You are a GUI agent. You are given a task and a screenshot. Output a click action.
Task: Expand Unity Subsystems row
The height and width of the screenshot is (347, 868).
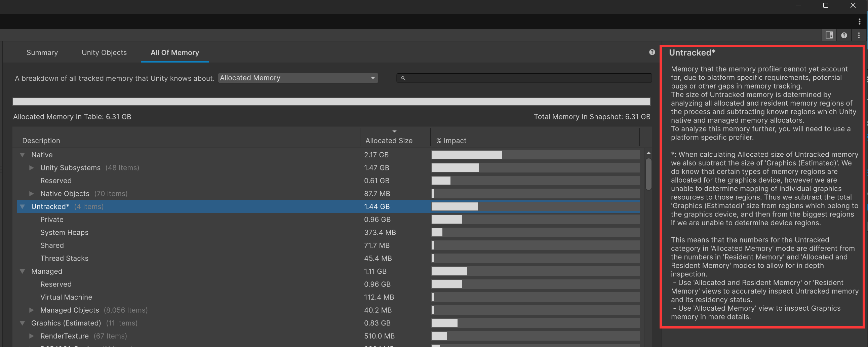31,168
